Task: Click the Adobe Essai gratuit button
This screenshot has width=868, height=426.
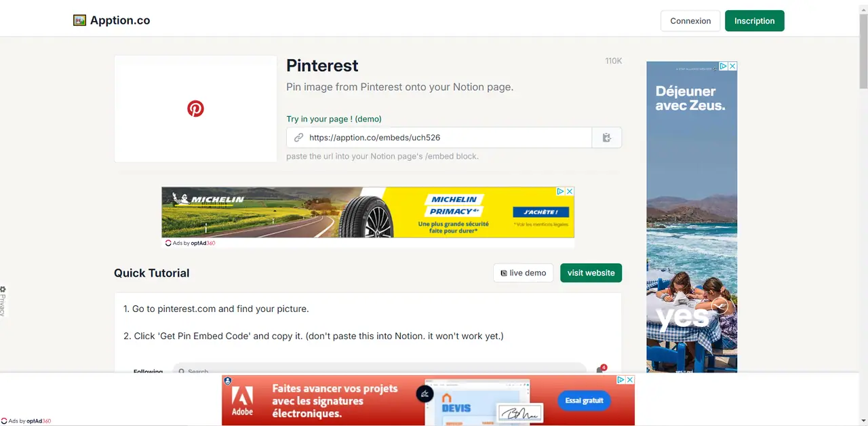Action: 584,401
